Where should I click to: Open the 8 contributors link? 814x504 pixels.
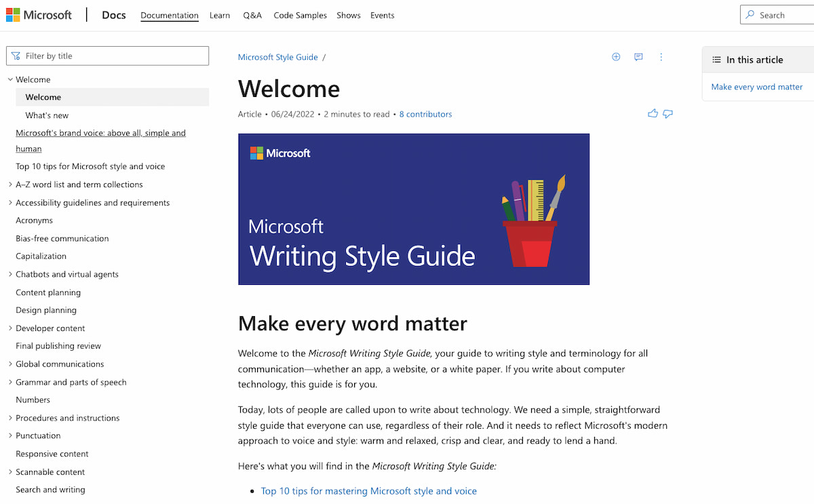click(x=425, y=113)
